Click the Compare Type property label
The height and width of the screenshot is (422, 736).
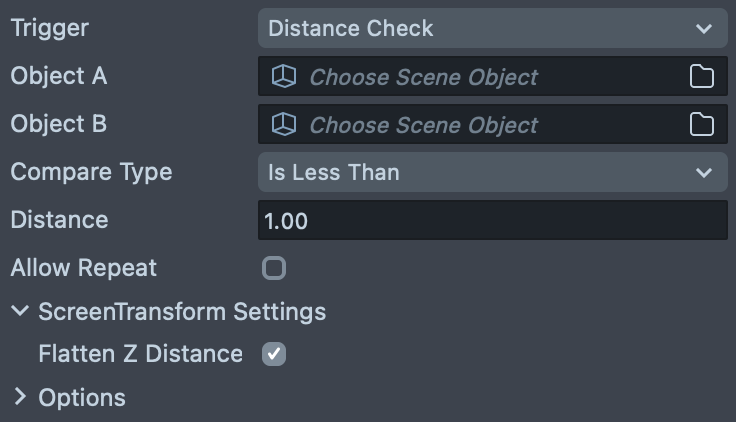click(x=91, y=172)
